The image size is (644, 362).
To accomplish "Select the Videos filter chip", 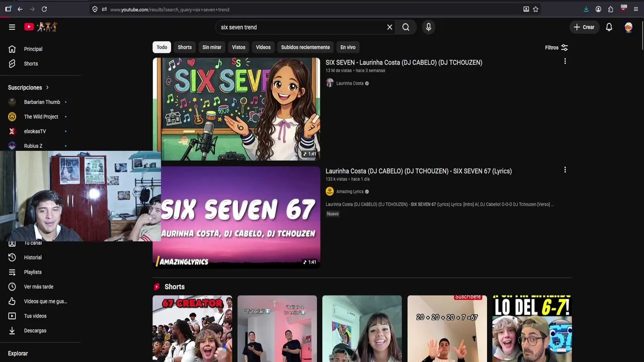I will (x=263, y=47).
